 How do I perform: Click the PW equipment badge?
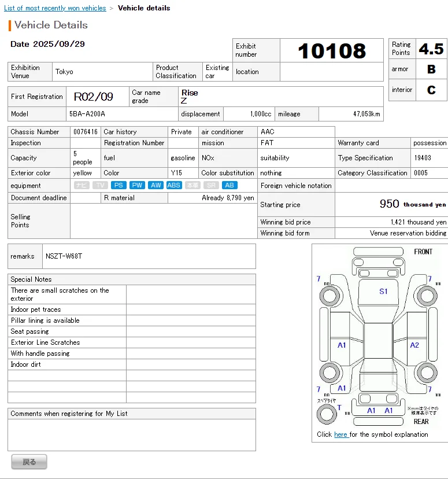[x=137, y=185]
